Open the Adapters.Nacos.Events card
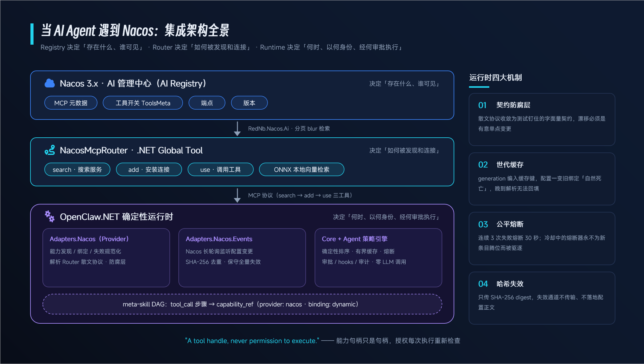The height and width of the screenshot is (364, 644). 242,258
